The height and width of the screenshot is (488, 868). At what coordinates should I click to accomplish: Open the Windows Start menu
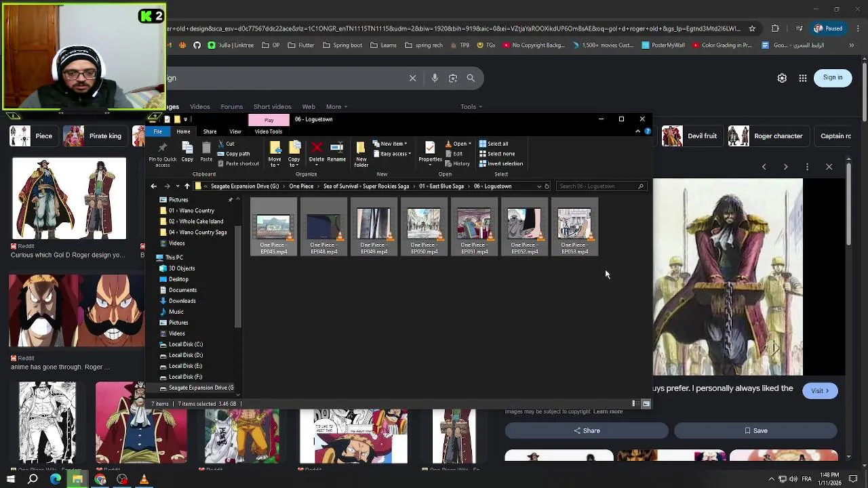pos(11,480)
